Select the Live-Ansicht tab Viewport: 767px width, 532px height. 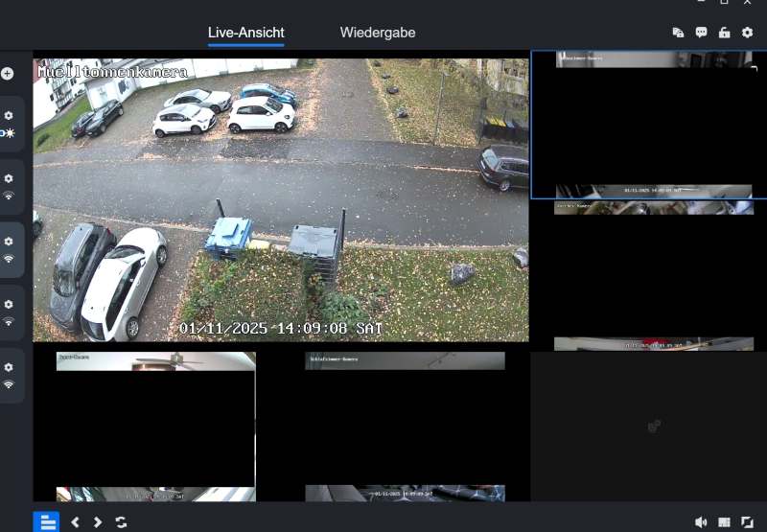click(246, 33)
